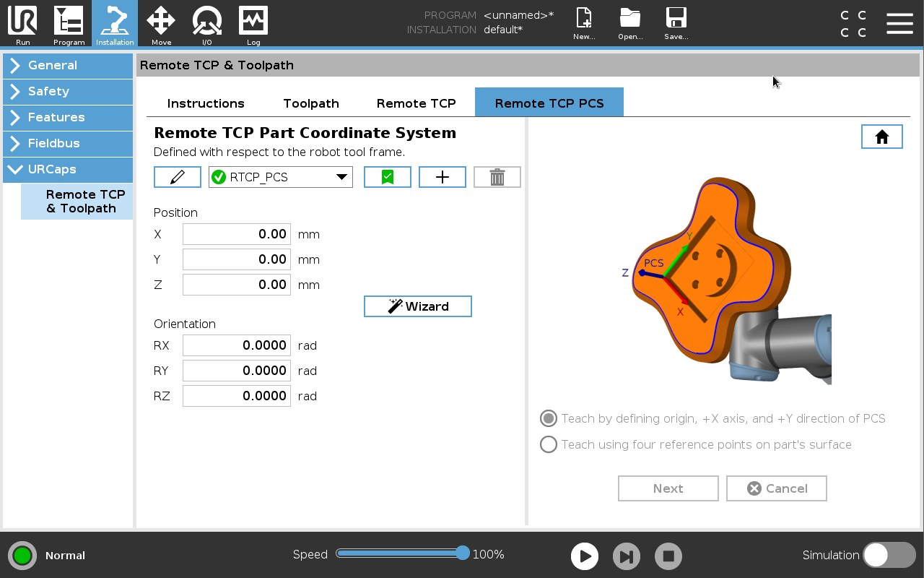This screenshot has width=924, height=578.
Task: Click the RX orientation input field
Action: tap(237, 345)
